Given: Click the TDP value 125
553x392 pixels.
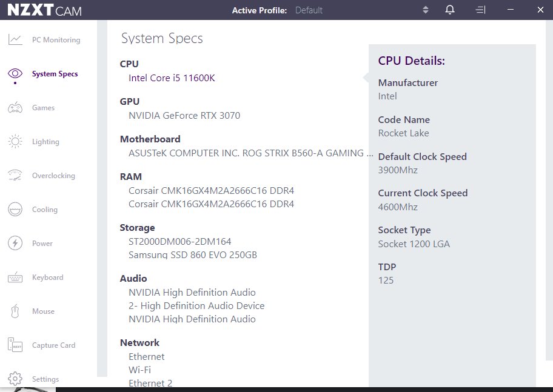Looking at the screenshot, I should click(386, 281).
